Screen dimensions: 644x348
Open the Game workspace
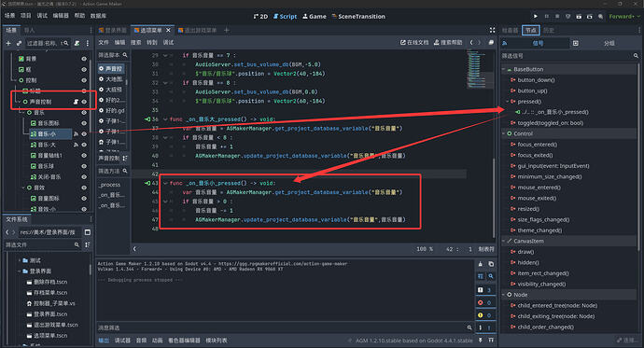315,17
